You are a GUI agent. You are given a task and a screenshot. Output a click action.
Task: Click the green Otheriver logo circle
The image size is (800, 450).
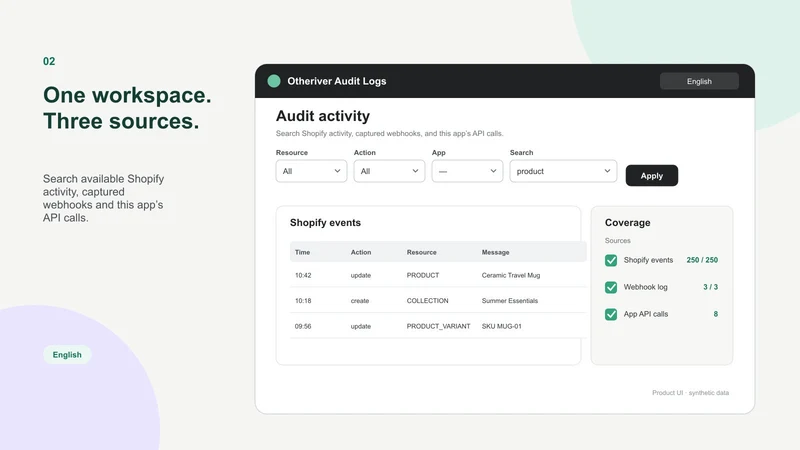tap(274, 81)
